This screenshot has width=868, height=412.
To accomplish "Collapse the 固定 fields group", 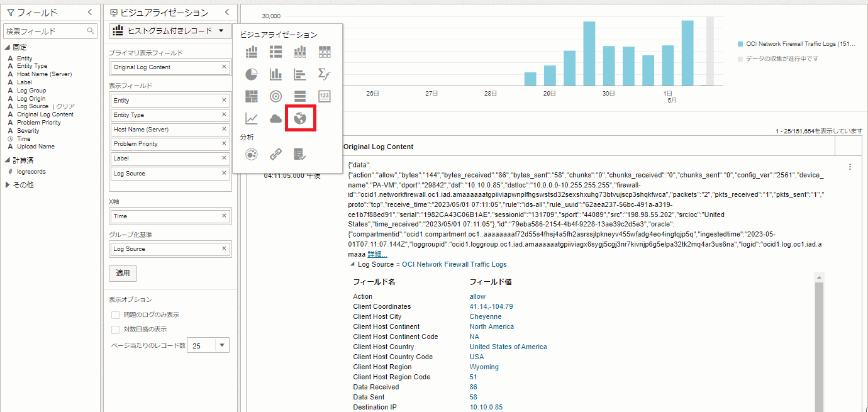I will [8, 48].
